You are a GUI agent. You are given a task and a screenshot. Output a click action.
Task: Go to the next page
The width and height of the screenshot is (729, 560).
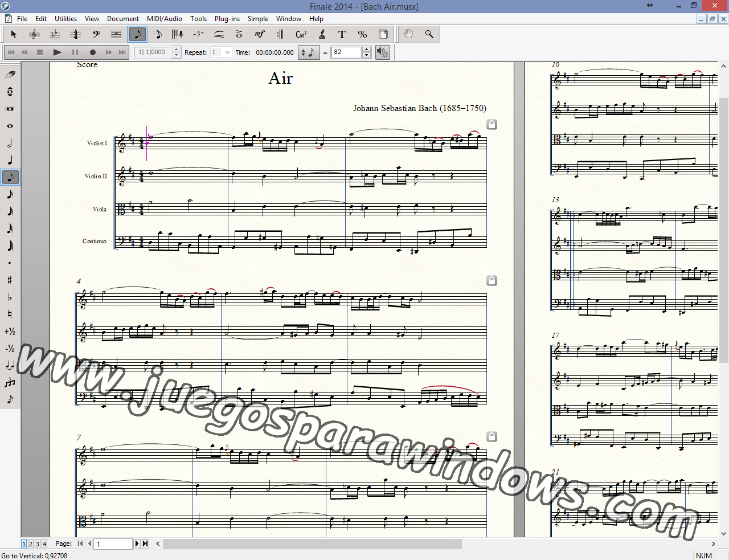pos(137,544)
